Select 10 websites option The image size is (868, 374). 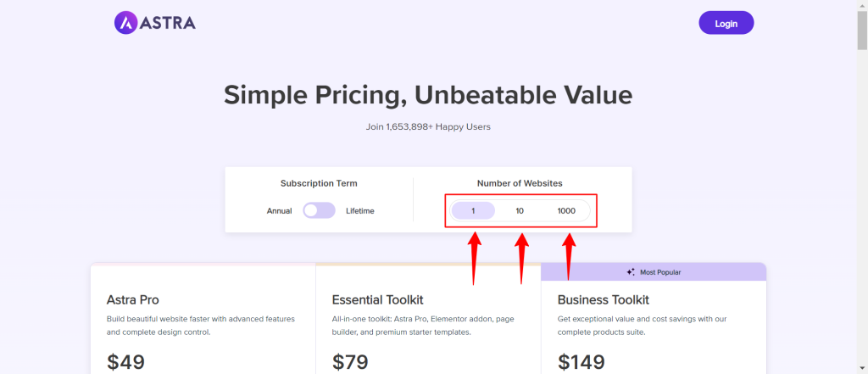tap(520, 210)
